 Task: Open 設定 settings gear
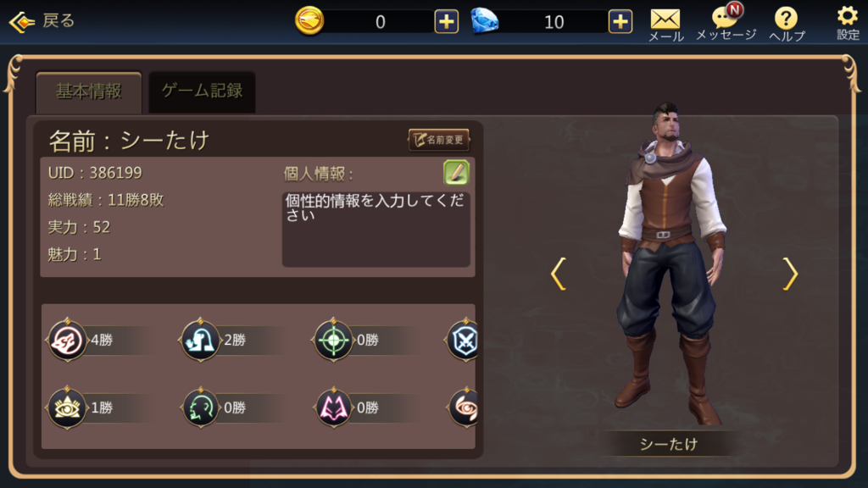tap(848, 23)
